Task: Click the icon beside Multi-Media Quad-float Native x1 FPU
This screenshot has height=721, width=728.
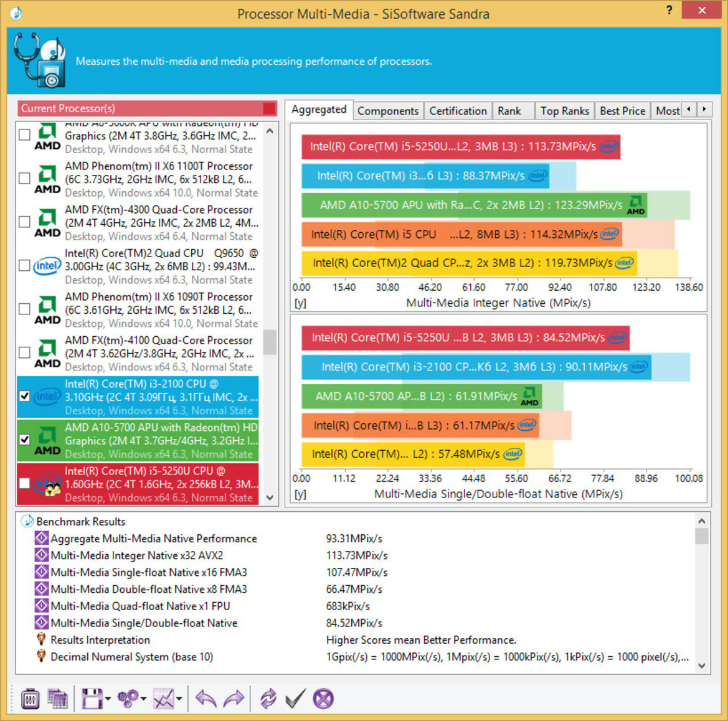Action: point(41,606)
